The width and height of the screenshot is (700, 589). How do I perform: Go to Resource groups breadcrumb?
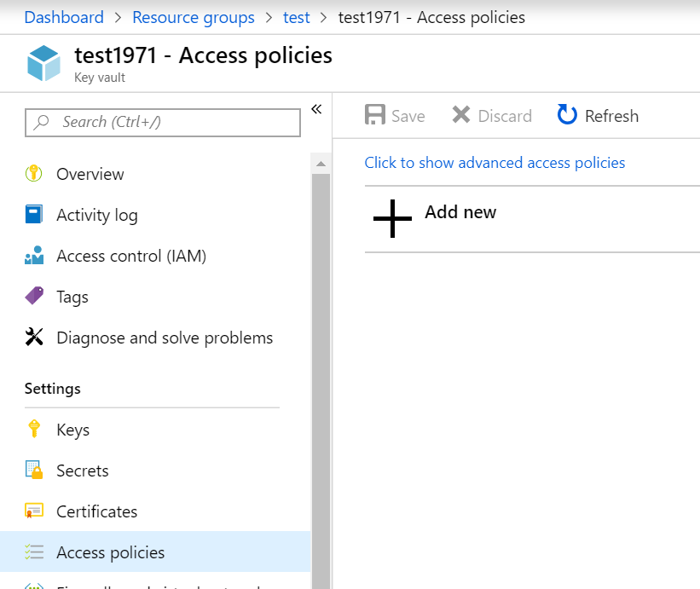[x=194, y=17]
